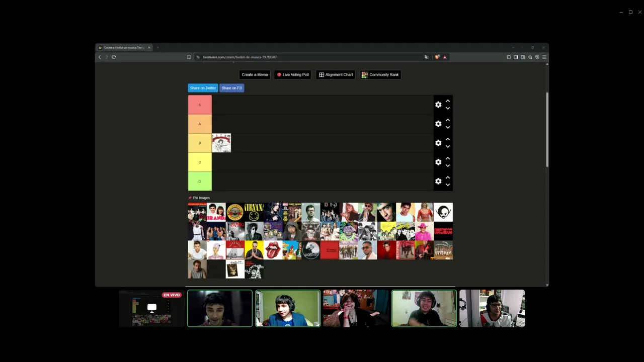This screenshot has width=644, height=362.
Task: Move the D tier row down with its arrow
Action: point(447,185)
